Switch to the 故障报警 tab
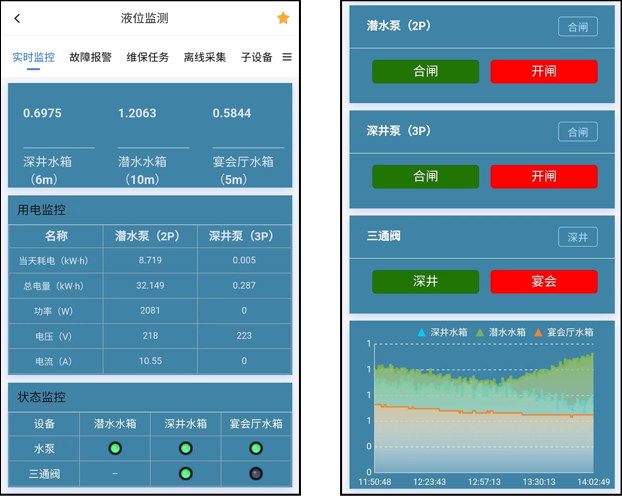Image resolution: width=622 pixels, height=496 pixels. [x=91, y=57]
